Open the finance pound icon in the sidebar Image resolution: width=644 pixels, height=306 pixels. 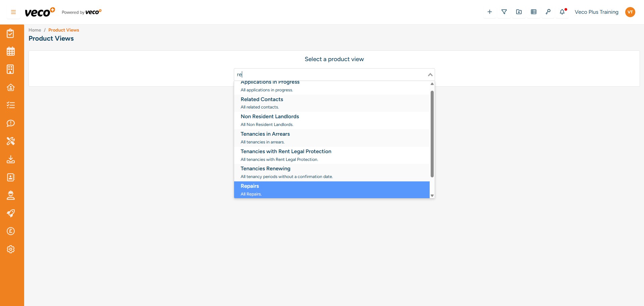click(11, 231)
